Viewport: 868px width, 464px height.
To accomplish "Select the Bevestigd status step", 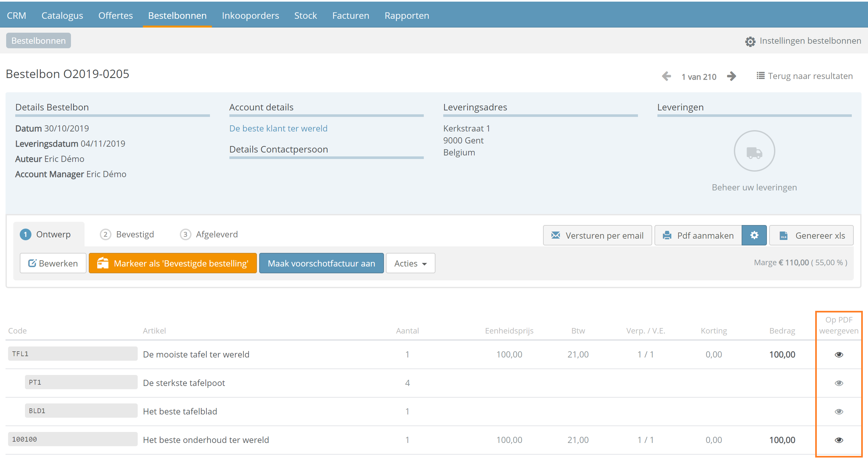I will (127, 234).
